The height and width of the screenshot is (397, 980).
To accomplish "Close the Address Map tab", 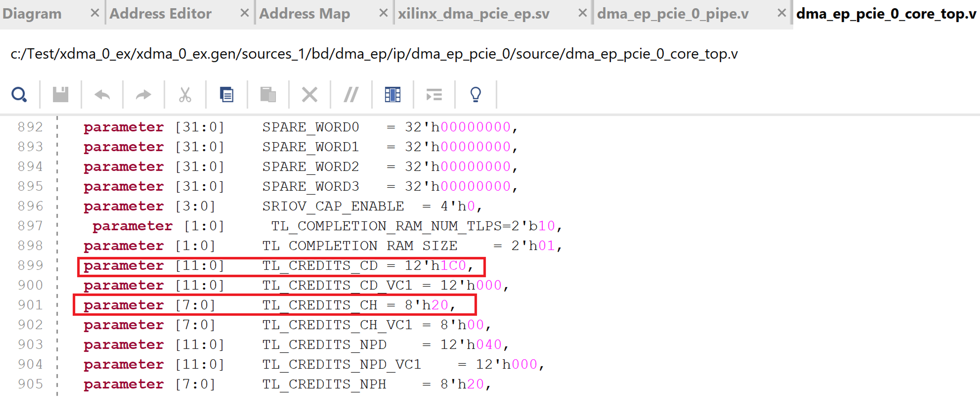I will click(x=384, y=13).
